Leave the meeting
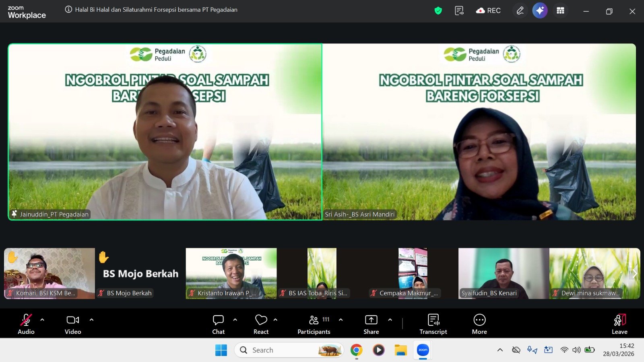 [619, 324]
